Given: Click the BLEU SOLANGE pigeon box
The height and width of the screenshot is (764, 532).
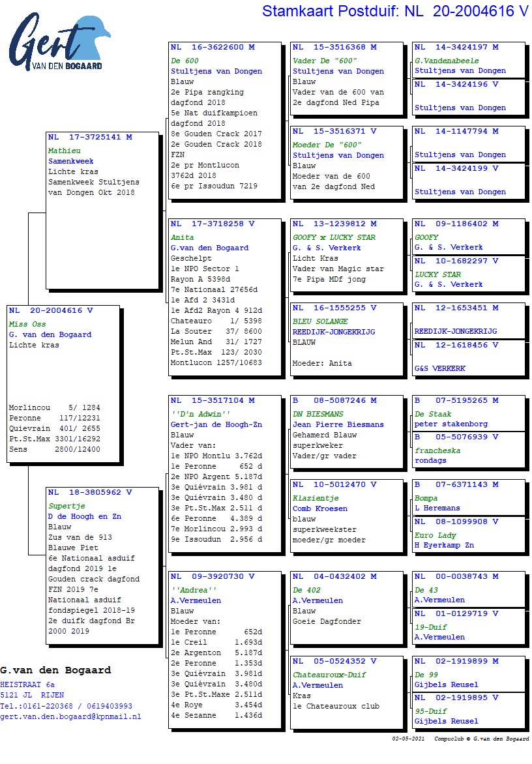Looking at the screenshot, I should (x=346, y=338).
